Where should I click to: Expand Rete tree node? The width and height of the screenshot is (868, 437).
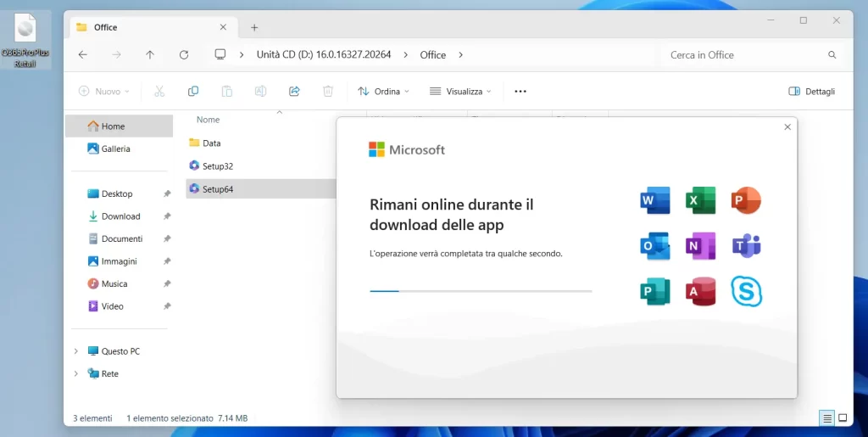point(75,374)
